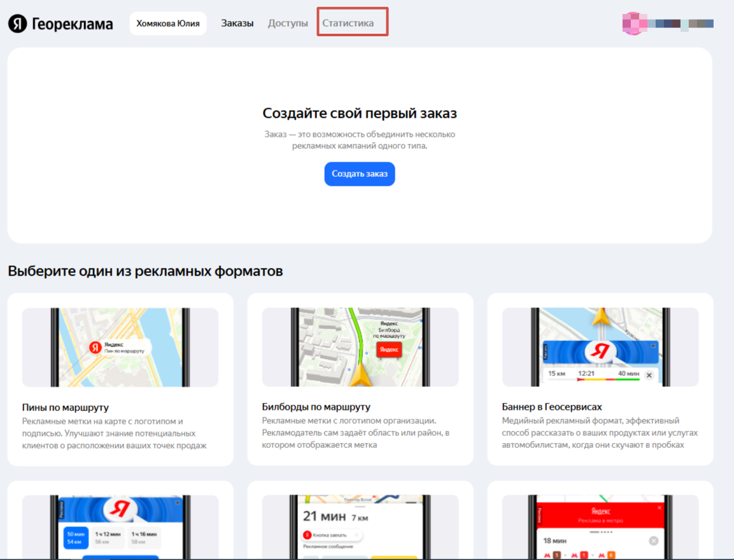
Task: Open the card showing 50 мин route options
Action: [x=120, y=521]
